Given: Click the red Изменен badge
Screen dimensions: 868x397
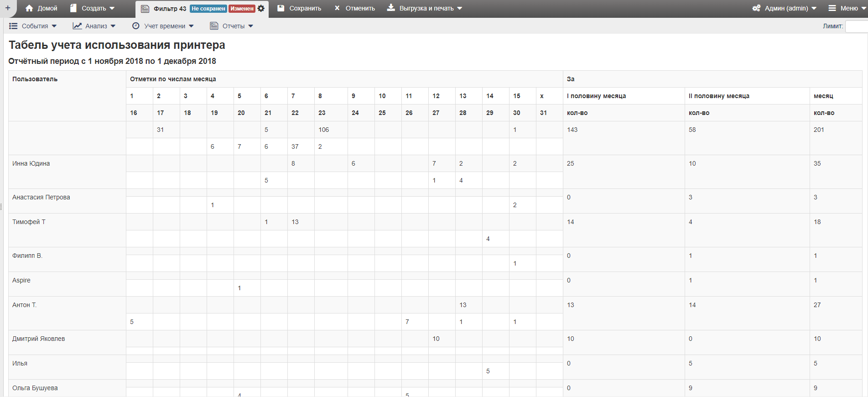Looking at the screenshot, I should (x=242, y=9).
